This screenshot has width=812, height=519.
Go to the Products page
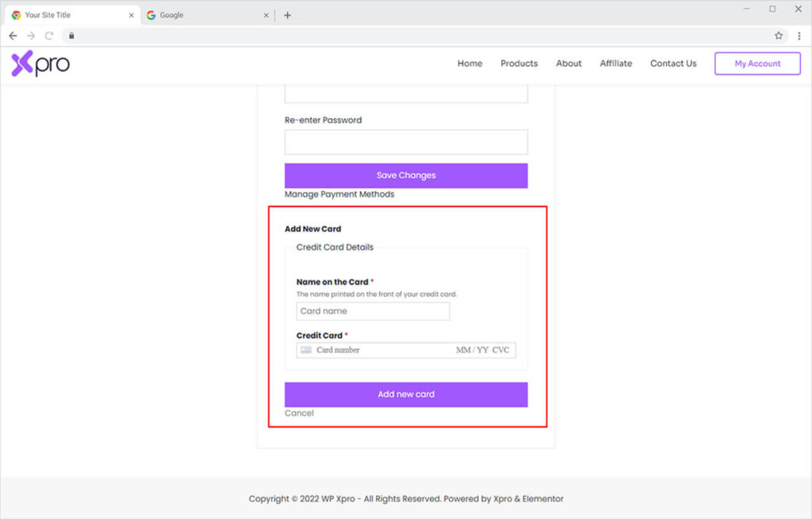pos(519,63)
